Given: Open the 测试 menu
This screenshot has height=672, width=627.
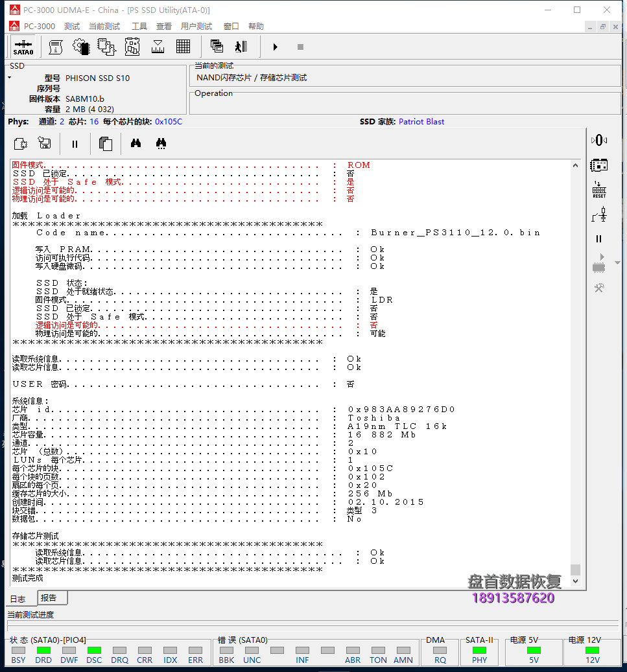Looking at the screenshot, I should click(72, 26).
